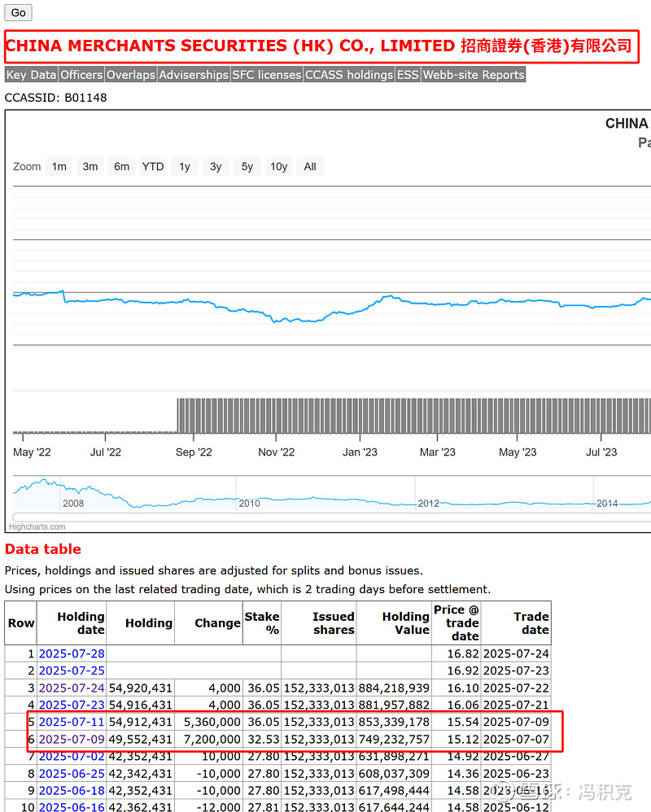The width and height of the screenshot is (651, 812).
Task: Click 2010 in the chart navigator
Action: (x=249, y=504)
